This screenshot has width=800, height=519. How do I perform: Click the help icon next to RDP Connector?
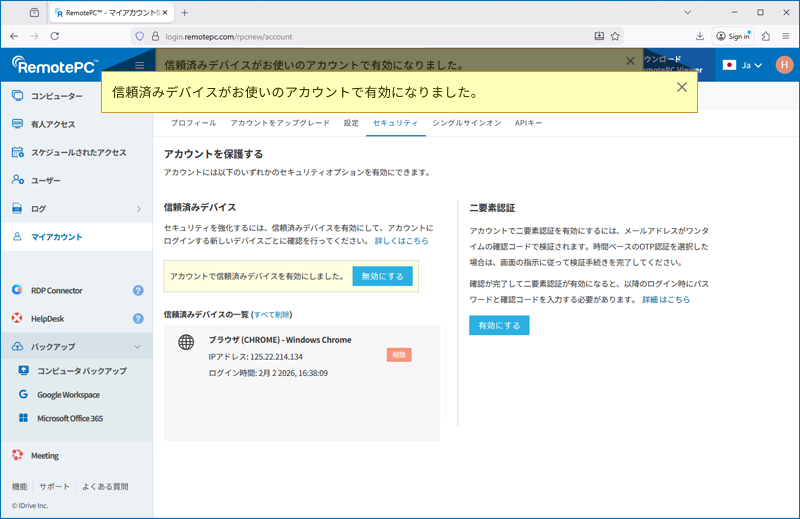pyautogui.click(x=138, y=290)
